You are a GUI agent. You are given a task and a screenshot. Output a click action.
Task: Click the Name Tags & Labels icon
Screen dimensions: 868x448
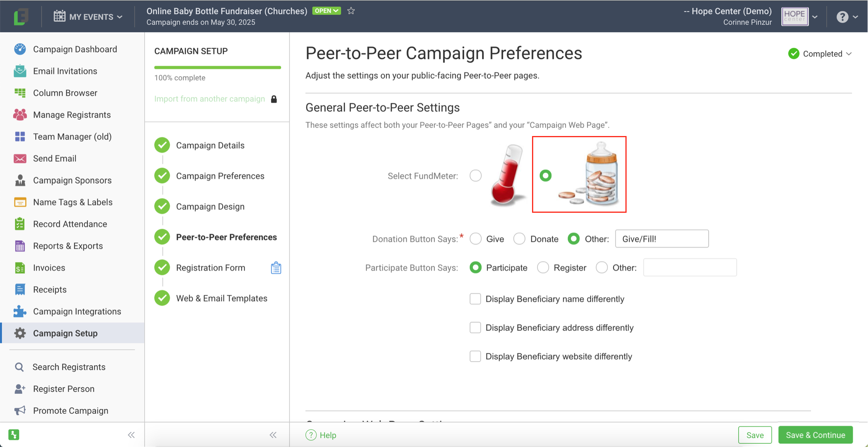coord(20,202)
